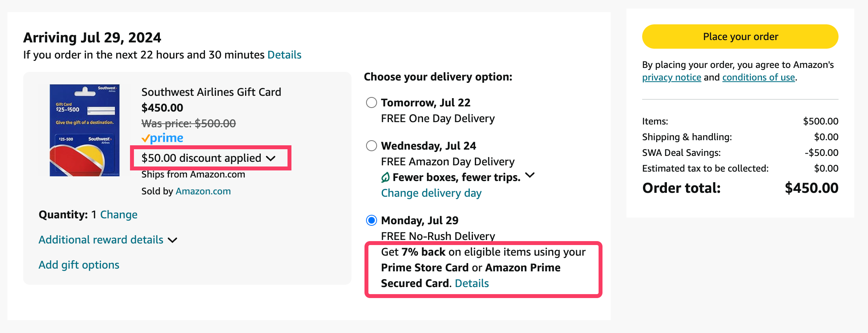Expand the Fewer boxes, fewer trips chevron
Screen dimensions: 868x333
pyautogui.click(x=530, y=176)
